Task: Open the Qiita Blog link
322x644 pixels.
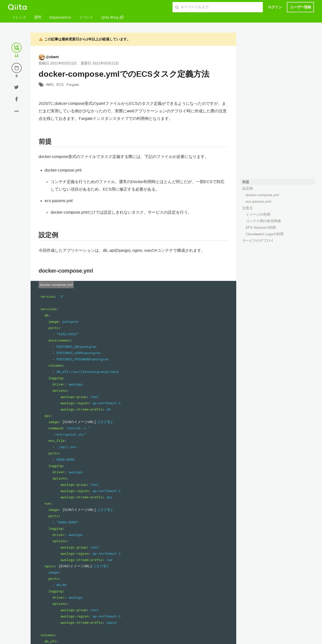Action: (x=112, y=17)
